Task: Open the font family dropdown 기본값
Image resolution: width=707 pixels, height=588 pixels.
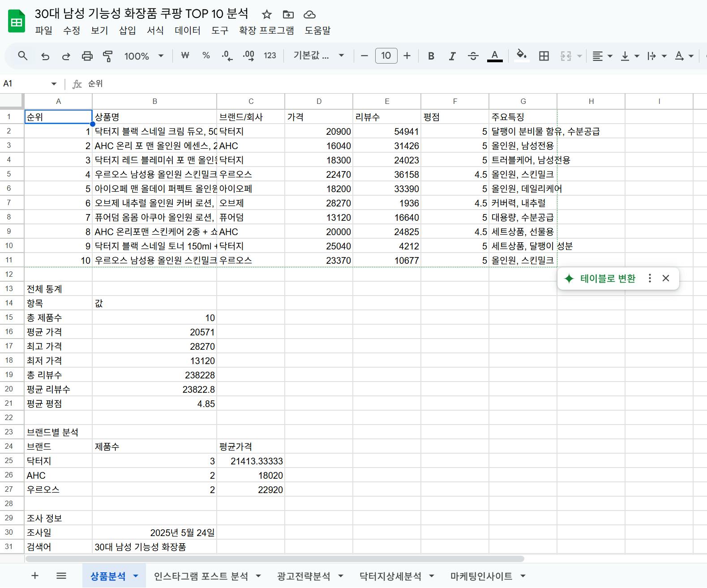Action: pyautogui.click(x=318, y=56)
